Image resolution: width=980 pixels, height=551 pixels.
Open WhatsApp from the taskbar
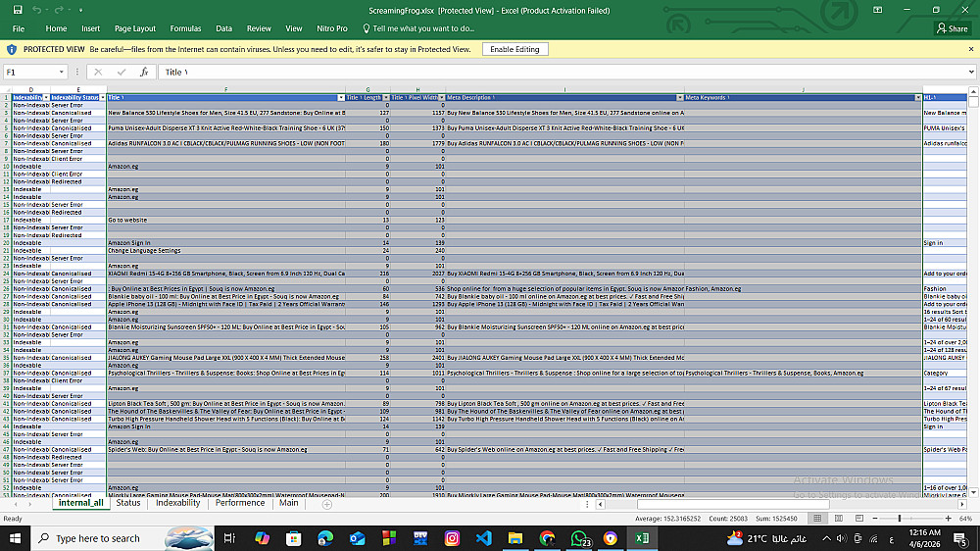click(579, 538)
